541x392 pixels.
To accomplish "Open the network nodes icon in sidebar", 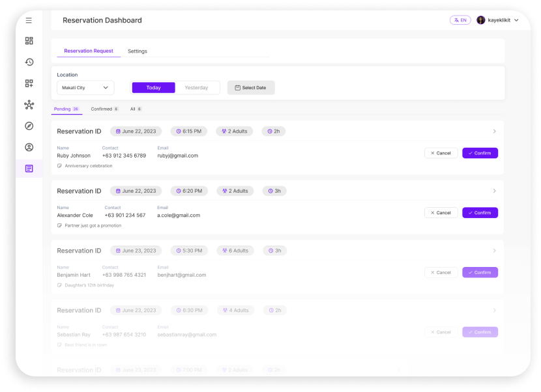I will pyautogui.click(x=29, y=105).
